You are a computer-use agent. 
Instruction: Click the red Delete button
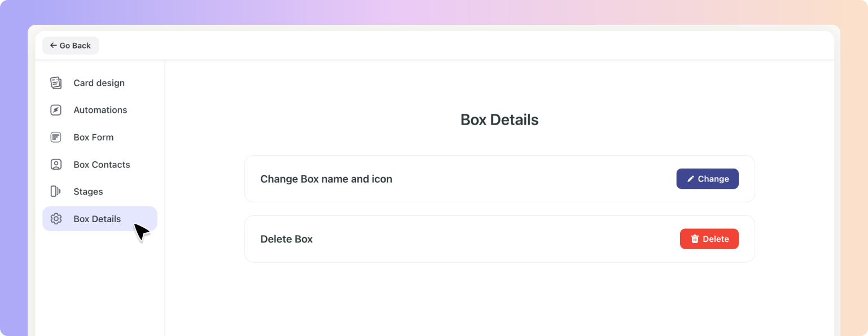[709, 239]
